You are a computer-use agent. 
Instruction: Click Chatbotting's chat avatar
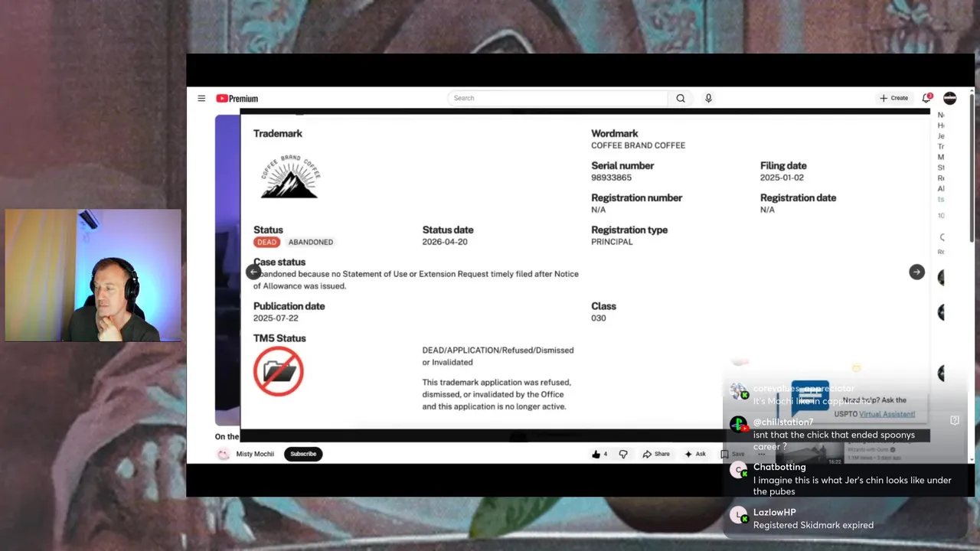point(739,471)
